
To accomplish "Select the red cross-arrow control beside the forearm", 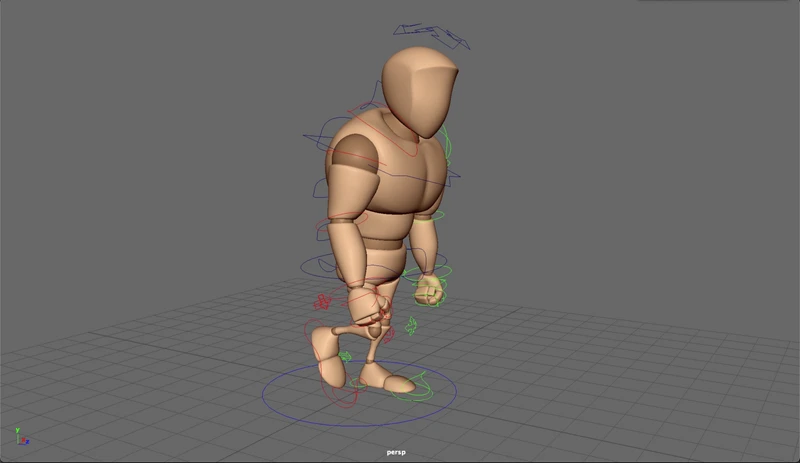I will tap(322, 302).
